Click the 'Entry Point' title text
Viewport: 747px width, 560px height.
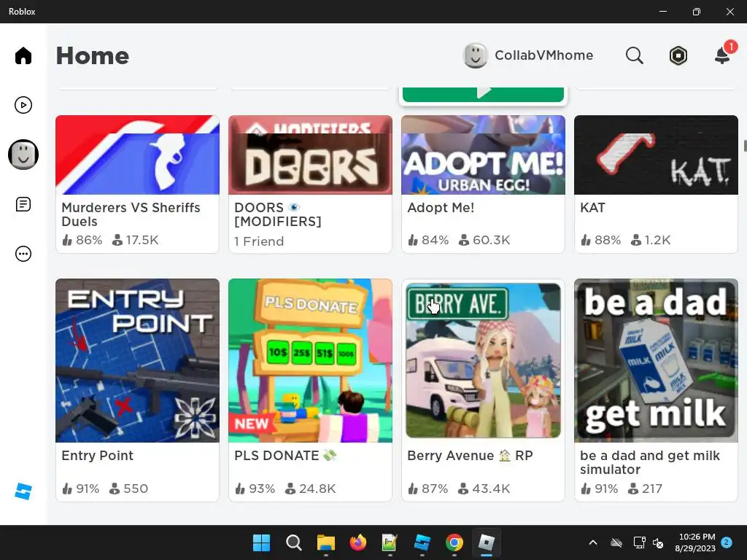click(x=97, y=456)
